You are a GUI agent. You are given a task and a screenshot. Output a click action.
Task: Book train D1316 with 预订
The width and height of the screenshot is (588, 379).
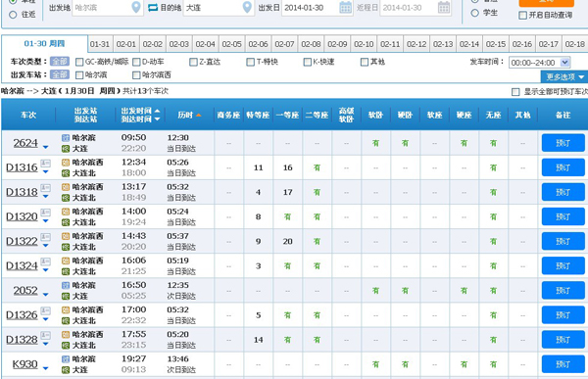click(563, 167)
